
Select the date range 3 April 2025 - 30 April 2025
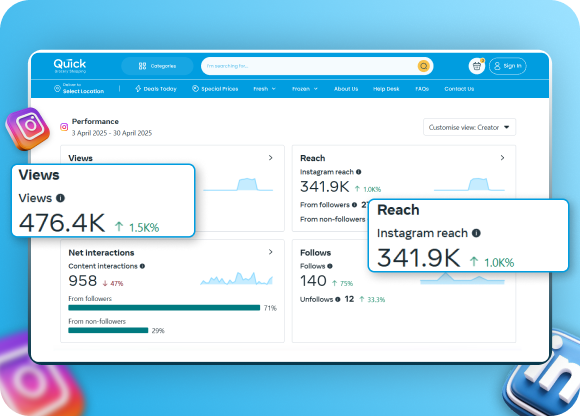coord(112,133)
